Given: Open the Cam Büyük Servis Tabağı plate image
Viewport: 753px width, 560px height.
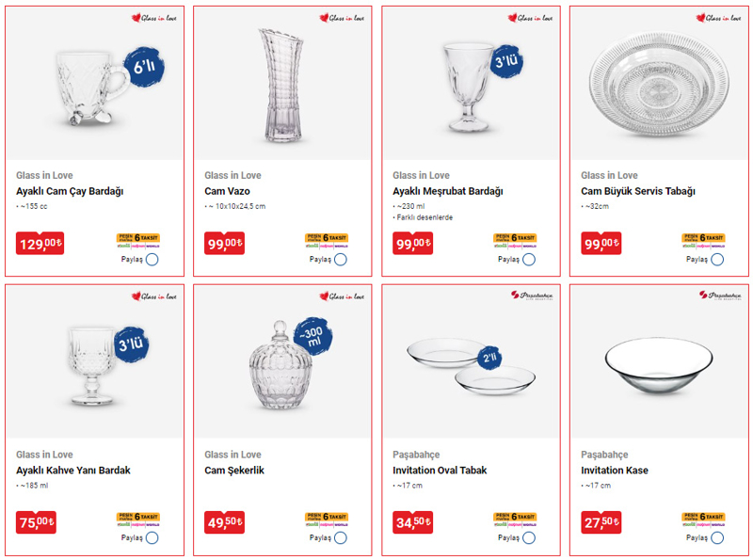Looking at the screenshot, I should coord(659,84).
